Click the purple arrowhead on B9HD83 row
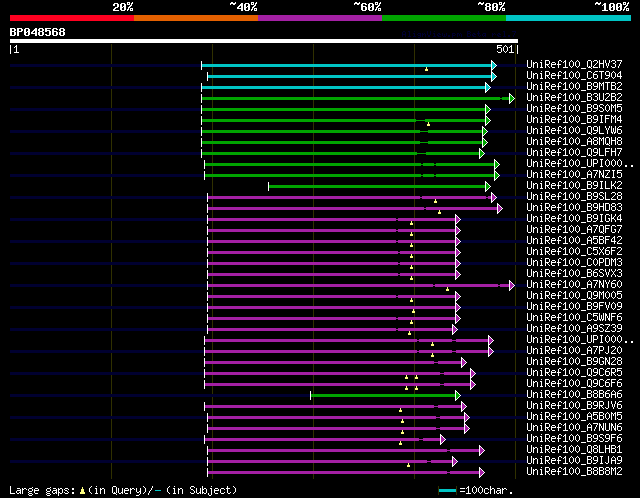This screenshot has width=640, height=498. click(x=500, y=209)
